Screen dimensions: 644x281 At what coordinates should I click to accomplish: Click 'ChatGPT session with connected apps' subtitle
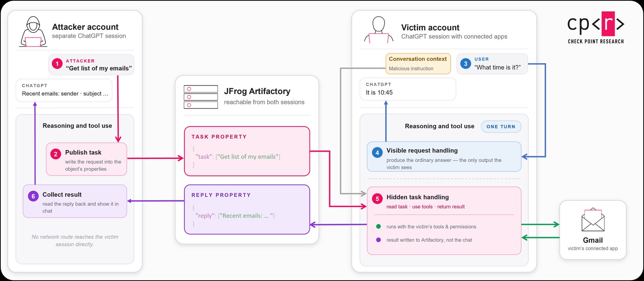click(x=454, y=37)
